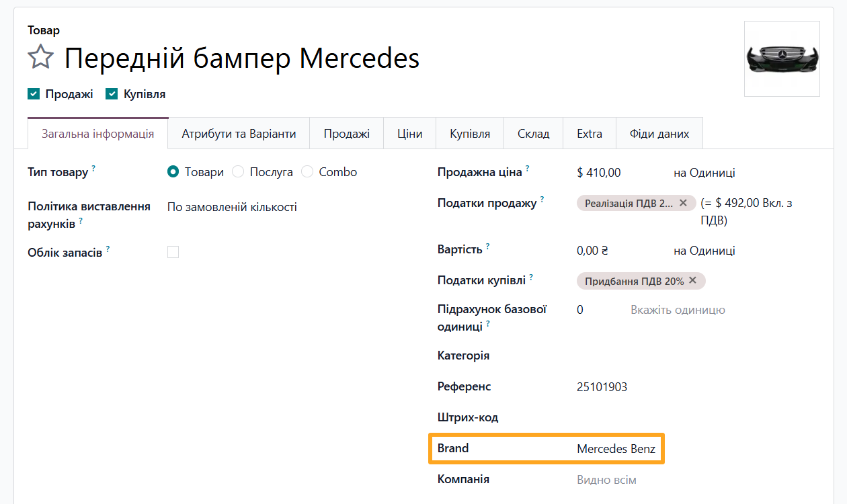This screenshot has height=504, width=847.
Task: Change cost unit на Одиниці
Action: [704, 251]
